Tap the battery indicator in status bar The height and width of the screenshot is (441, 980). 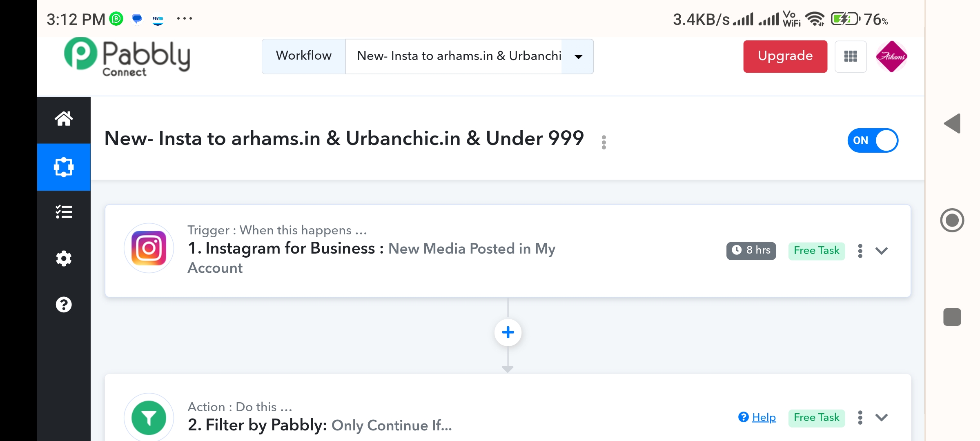846,19
